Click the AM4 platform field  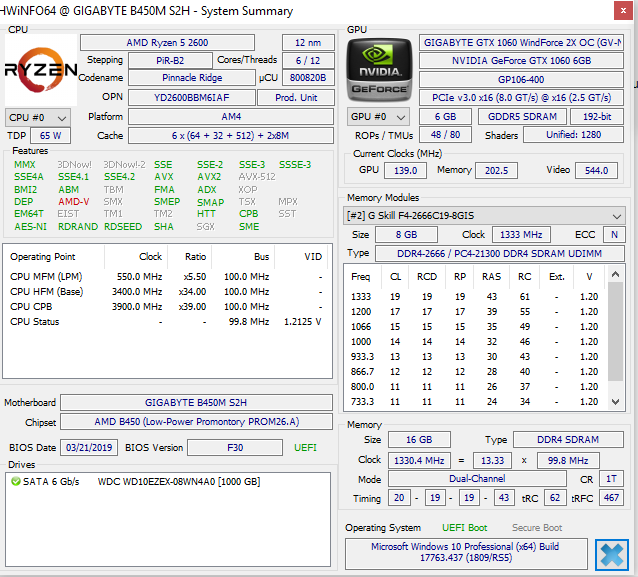click(231, 117)
